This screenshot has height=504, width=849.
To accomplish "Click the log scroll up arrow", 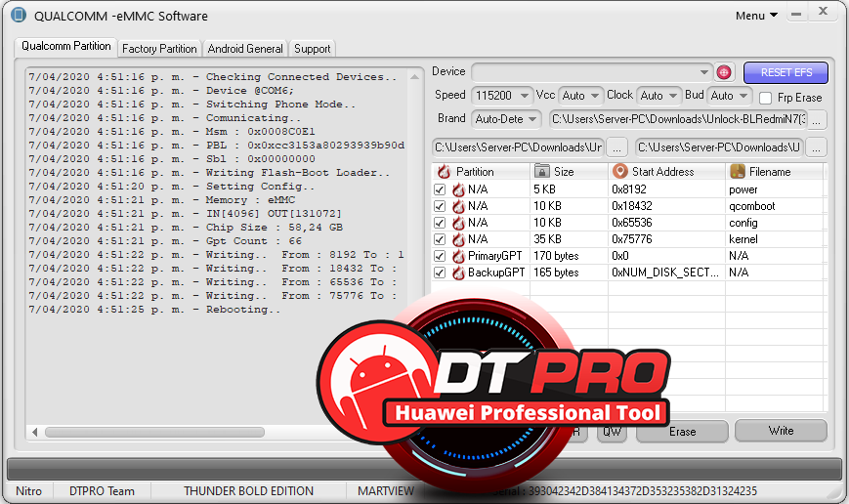I will 415,77.
